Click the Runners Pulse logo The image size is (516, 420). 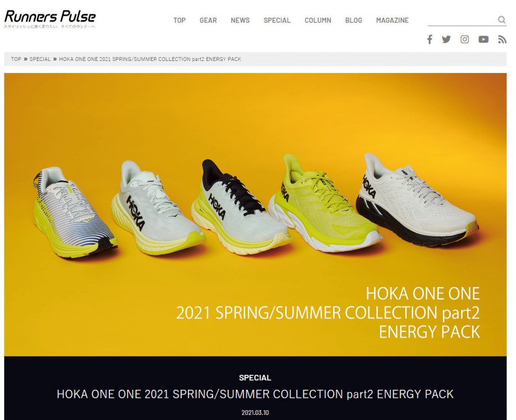pos(50,19)
